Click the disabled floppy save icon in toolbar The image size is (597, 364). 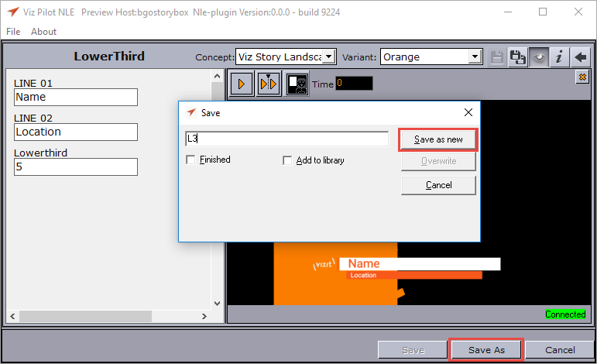[496, 57]
